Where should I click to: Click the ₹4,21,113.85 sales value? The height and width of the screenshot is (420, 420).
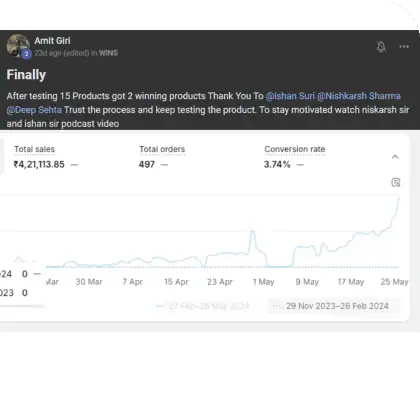click(x=39, y=164)
